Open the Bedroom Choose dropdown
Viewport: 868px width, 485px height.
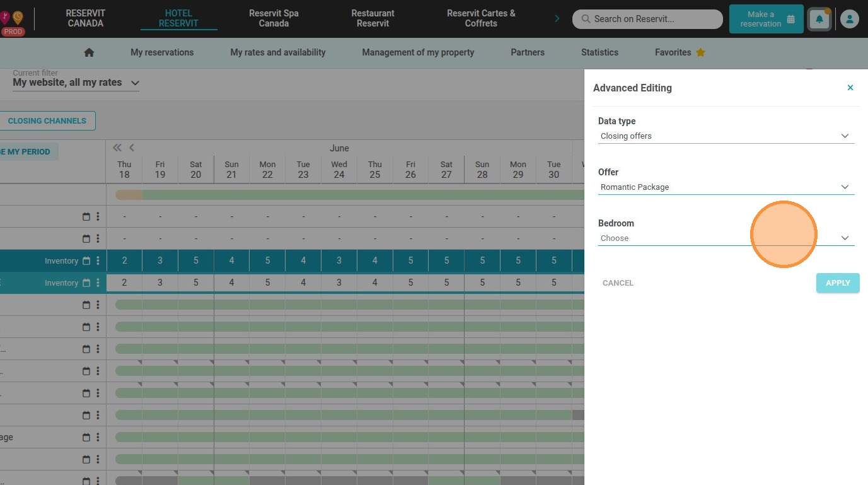coord(726,238)
